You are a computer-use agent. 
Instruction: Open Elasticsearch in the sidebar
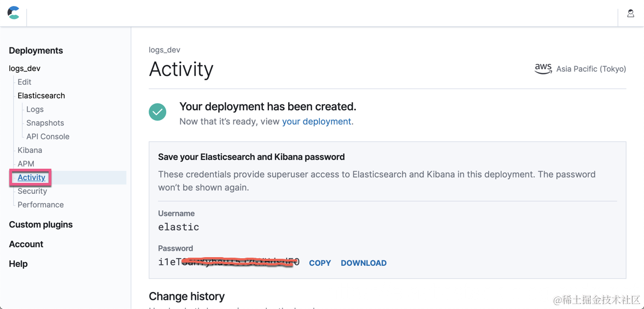click(x=41, y=96)
